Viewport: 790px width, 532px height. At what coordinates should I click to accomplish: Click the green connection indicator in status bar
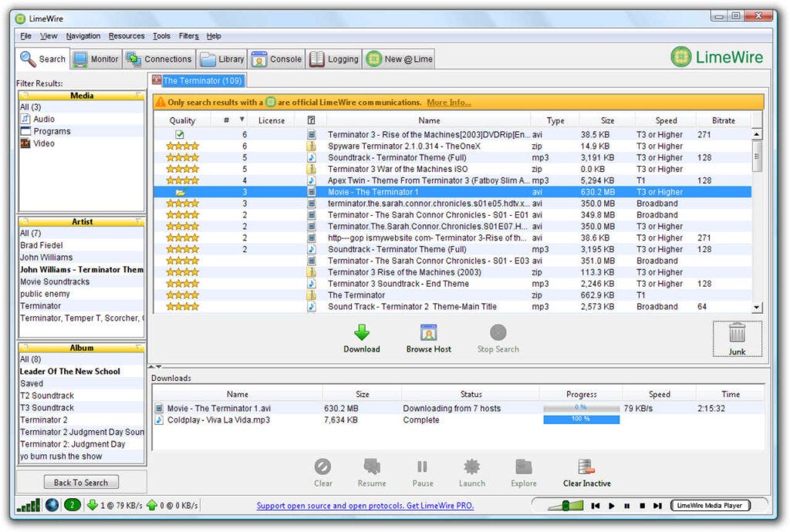point(71,505)
